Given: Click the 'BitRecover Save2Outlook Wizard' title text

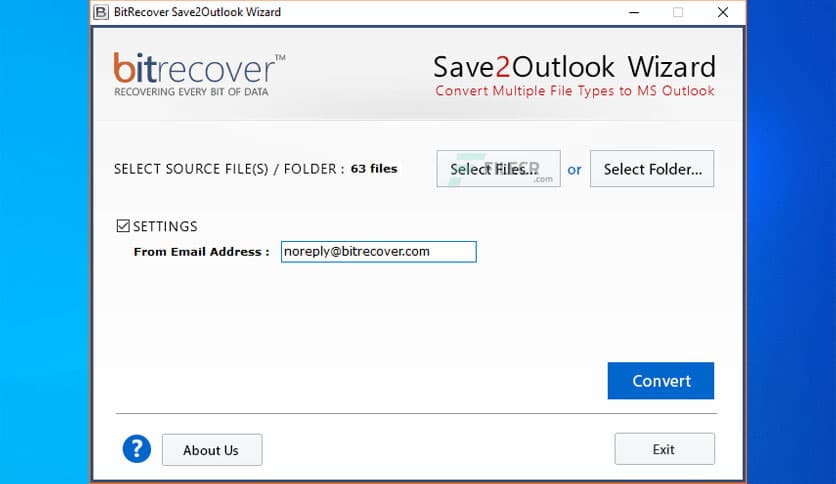Looking at the screenshot, I should pos(197,12).
